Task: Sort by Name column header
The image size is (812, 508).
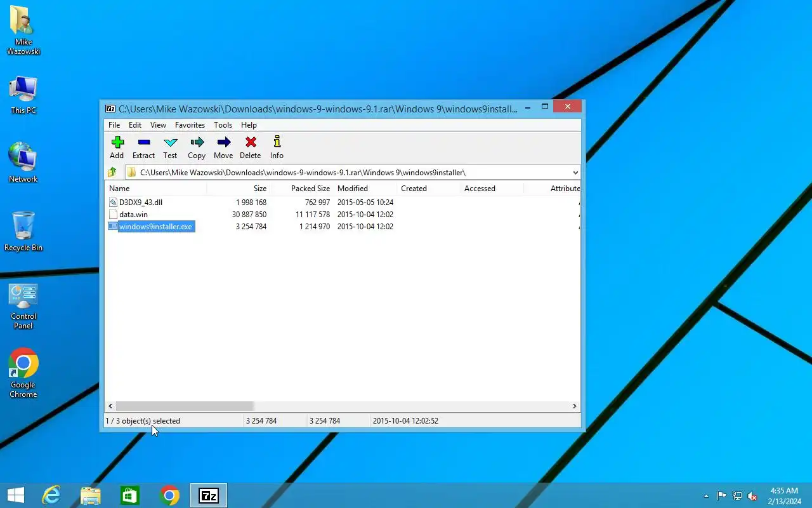Action: click(x=155, y=189)
